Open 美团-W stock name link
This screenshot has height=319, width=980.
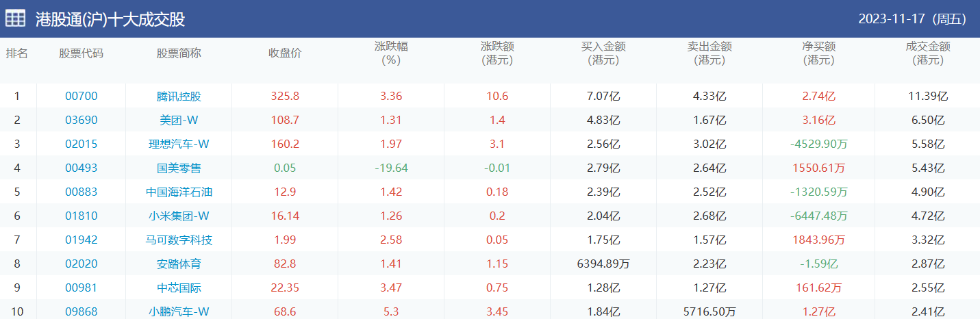pyautogui.click(x=179, y=120)
